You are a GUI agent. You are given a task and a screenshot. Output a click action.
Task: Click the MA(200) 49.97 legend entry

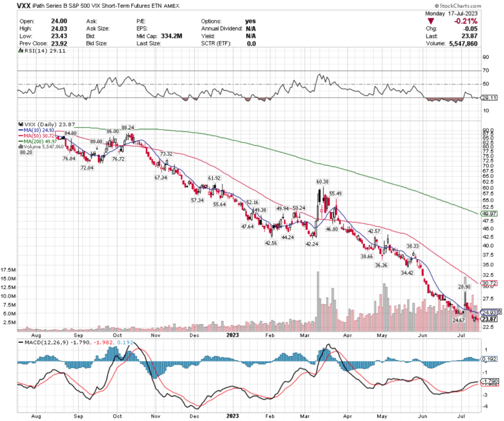click(38, 141)
